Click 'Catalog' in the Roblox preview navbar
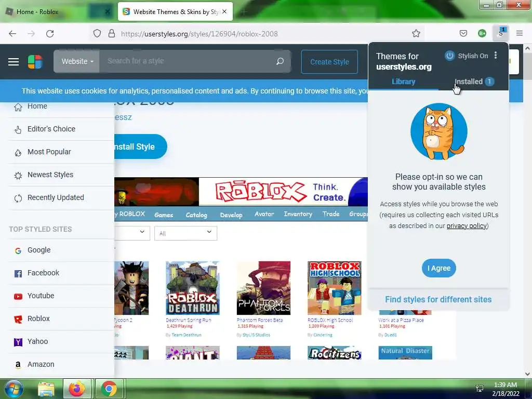The height and width of the screenshot is (399, 532). [x=196, y=215]
